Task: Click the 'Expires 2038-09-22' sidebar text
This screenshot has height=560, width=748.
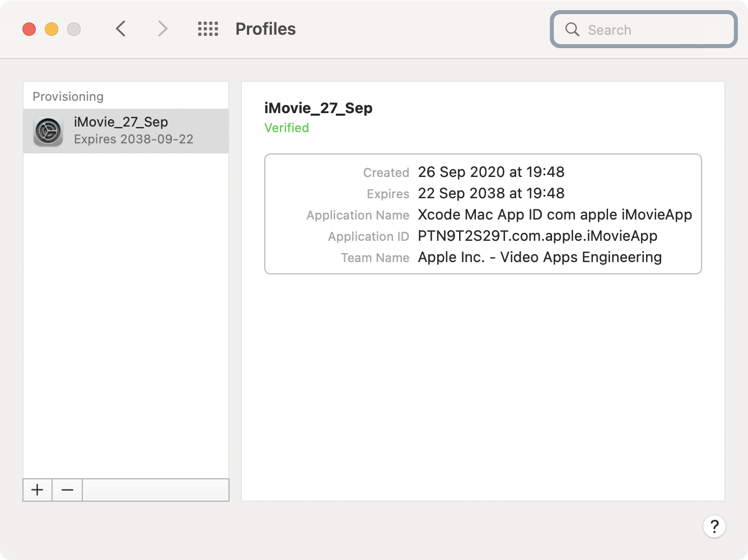Action: click(x=133, y=139)
